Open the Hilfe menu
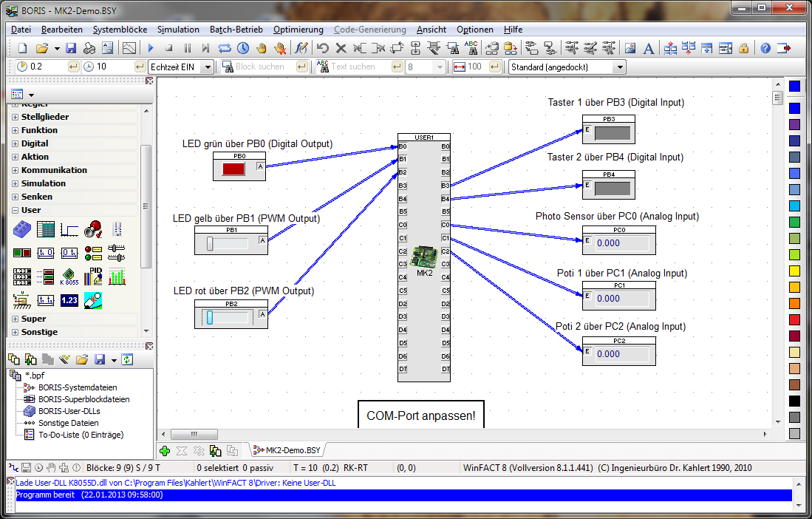 click(x=514, y=30)
